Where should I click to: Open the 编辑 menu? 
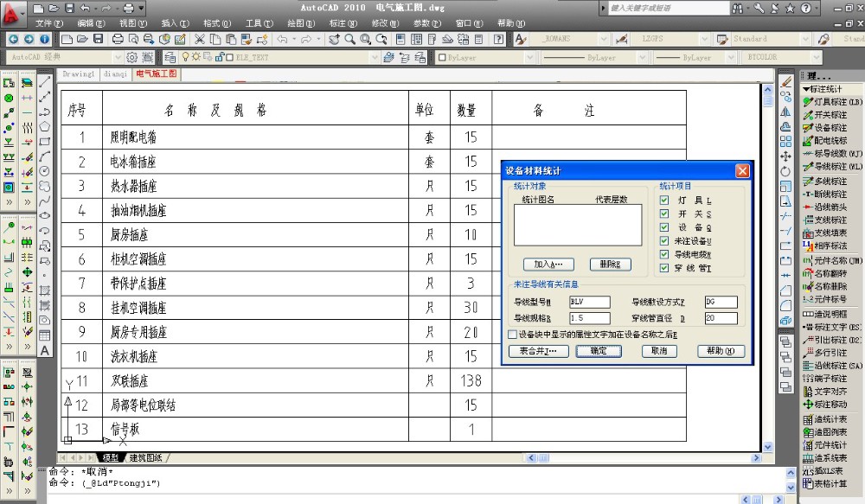tap(91, 23)
